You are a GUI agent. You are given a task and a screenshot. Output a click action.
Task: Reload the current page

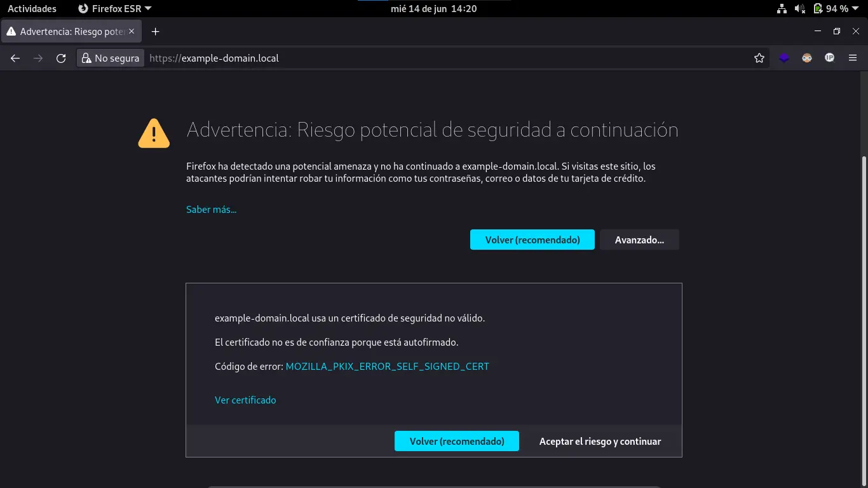(x=61, y=58)
